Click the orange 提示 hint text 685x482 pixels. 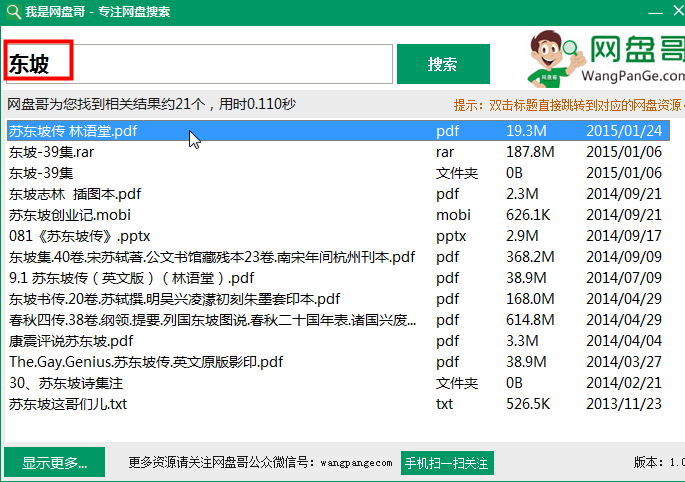pos(569,105)
